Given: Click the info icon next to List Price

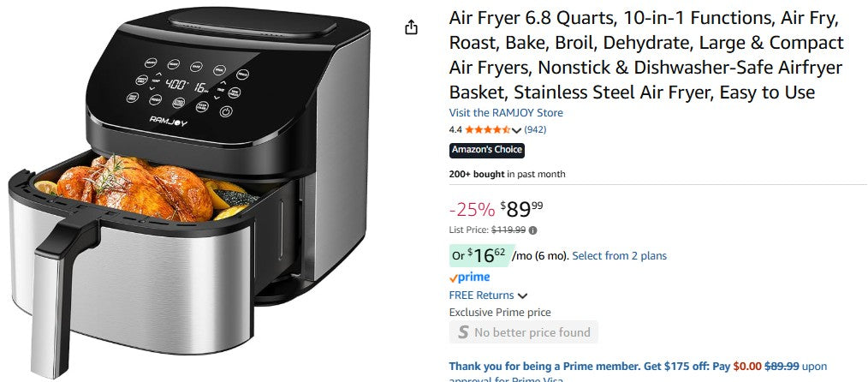Looking at the screenshot, I should [533, 230].
